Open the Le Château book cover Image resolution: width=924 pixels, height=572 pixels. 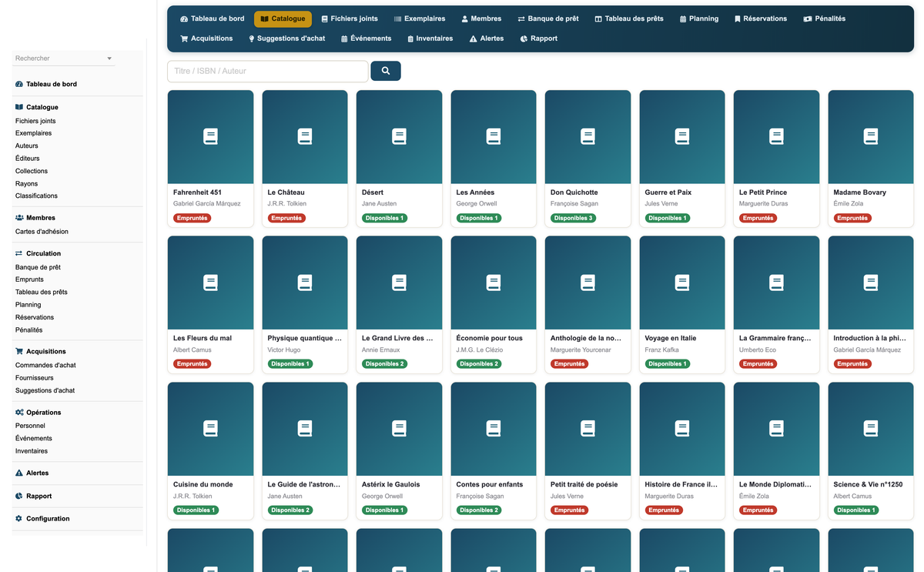[305, 137]
